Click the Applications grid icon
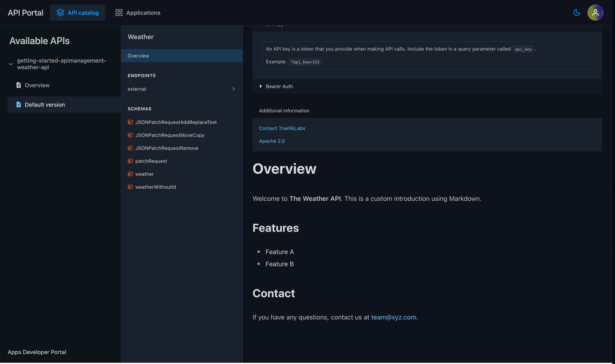Screen dimensions: 615x364 [119, 12]
